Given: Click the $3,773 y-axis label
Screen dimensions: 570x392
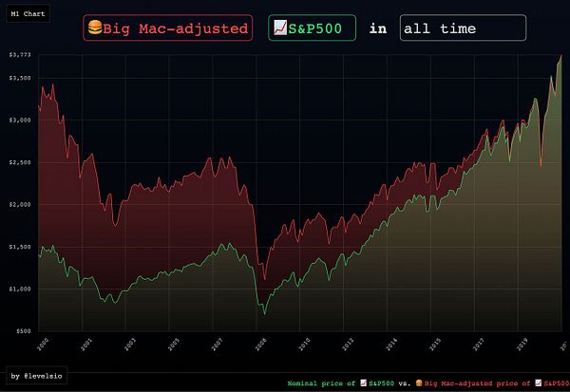Looking at the screenshot, I should tap(20, 55).
